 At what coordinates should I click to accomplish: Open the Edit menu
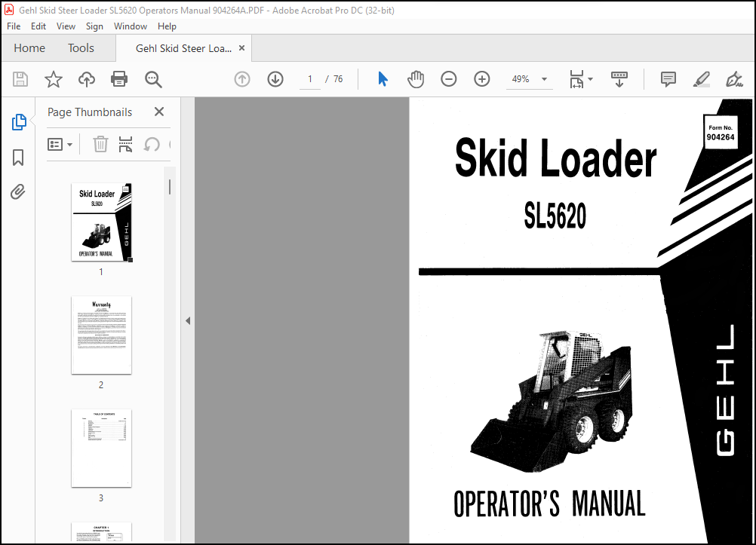pos(38,26)
